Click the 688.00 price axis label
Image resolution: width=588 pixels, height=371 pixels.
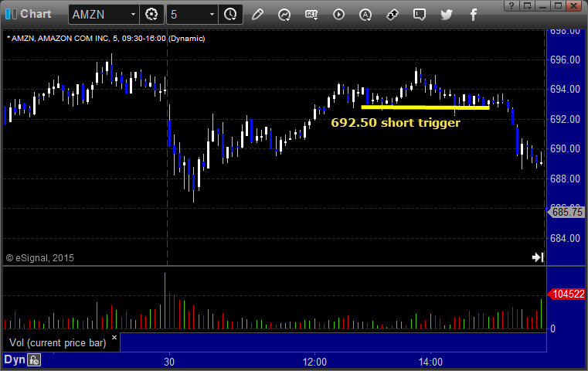pos(565,179)
